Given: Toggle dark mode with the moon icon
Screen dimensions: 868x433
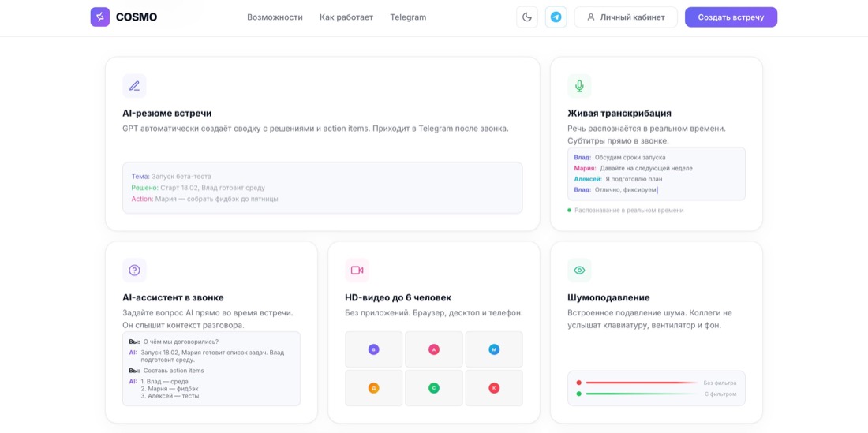Looking at the screenshot, I should click(527, 17).
